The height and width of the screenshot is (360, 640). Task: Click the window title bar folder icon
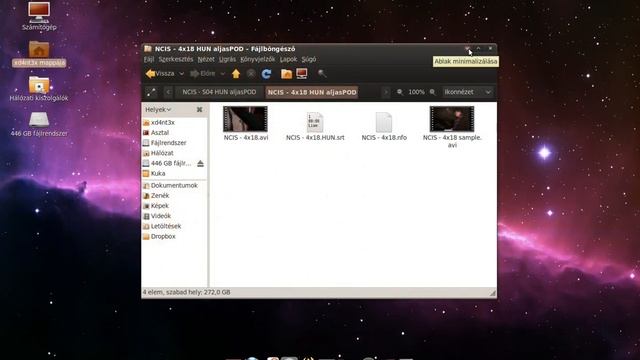click(148, 49)
